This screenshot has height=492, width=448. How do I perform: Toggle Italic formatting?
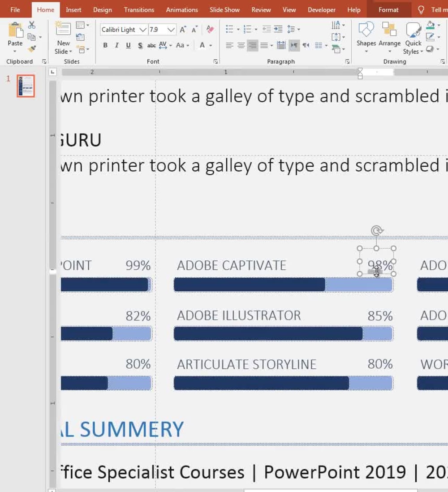point(117,46)
